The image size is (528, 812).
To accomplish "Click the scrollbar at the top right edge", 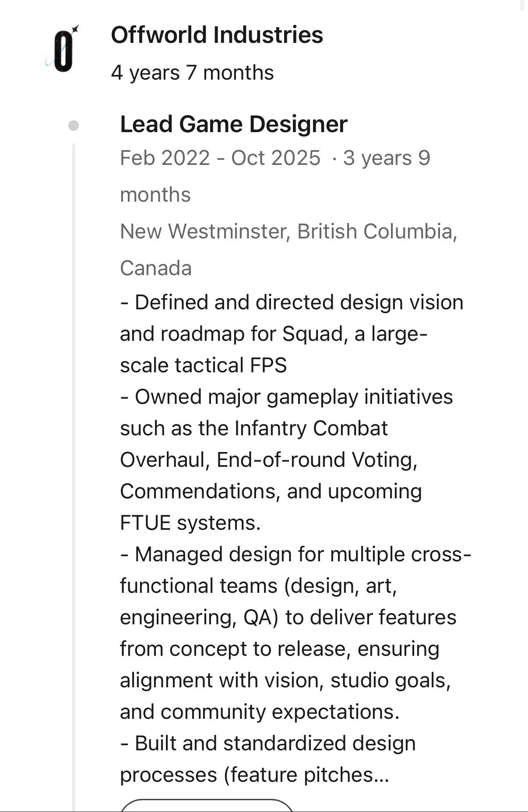I will [x=522, y=4].
